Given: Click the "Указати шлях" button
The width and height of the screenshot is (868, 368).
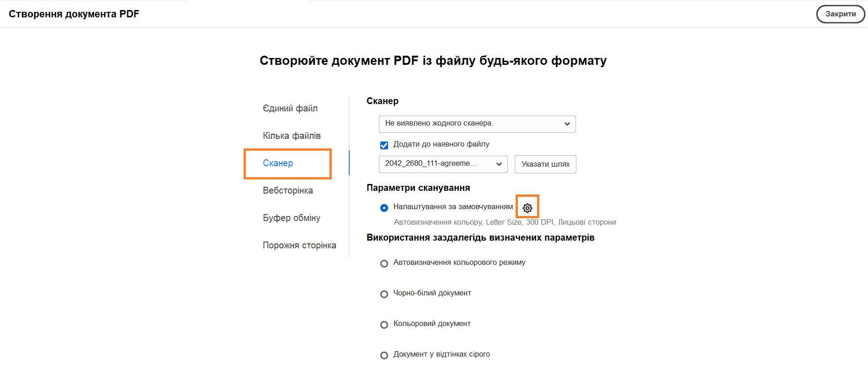Looking at the screenshot, I should [545, 164].
